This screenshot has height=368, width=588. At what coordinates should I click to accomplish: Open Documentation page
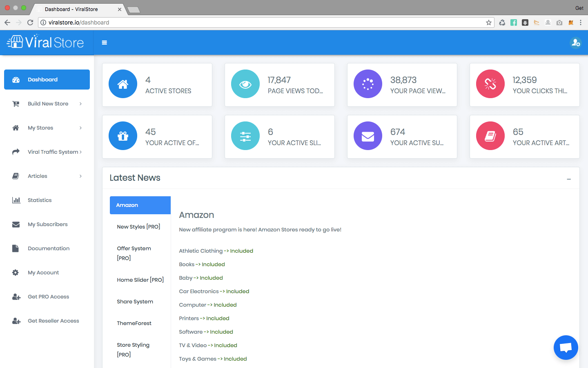[47, 249]
